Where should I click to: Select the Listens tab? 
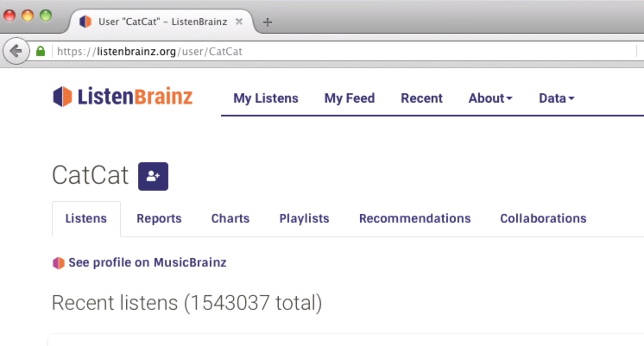pyautogui.click(x=86, y=219)
